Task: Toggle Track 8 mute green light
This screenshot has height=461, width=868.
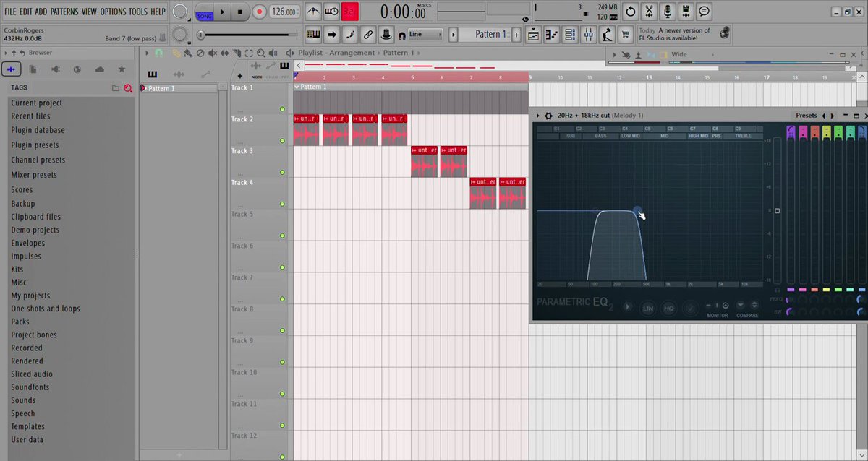Action: click(x=282, y=330)
